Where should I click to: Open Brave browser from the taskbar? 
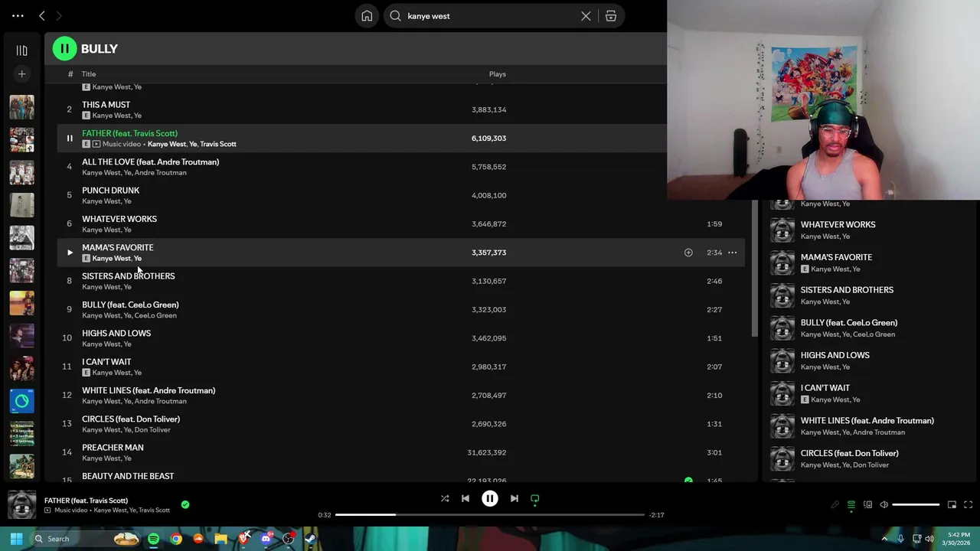pos(243,539)
